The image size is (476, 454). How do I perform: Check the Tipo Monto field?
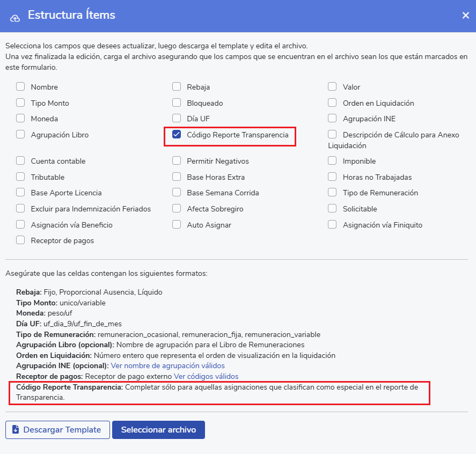[20, 103]
